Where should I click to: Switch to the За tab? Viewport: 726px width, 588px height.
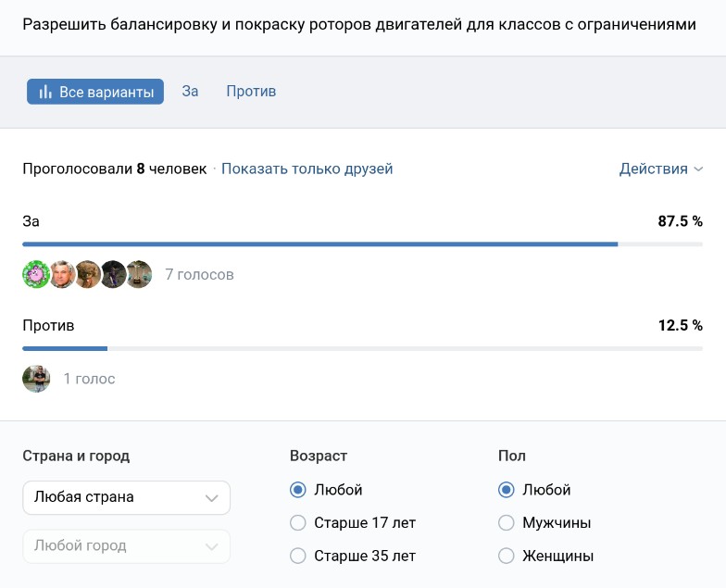tap(190, 92)
